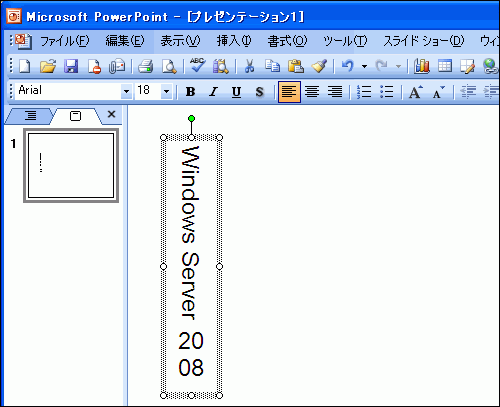
Task: Undo the last action
Action: click(x=348, y=66)
